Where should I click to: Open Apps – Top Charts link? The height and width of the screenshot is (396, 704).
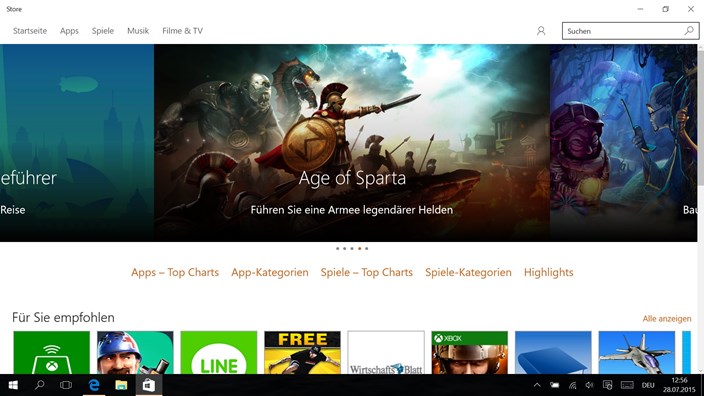click(175, 273)
